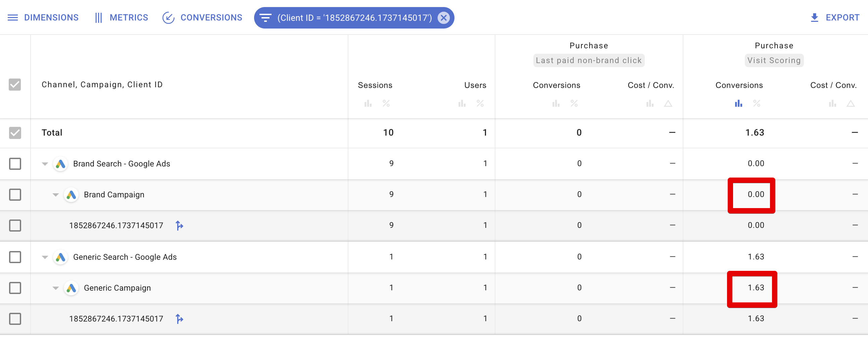This screenshot has width=868, height=343.
Task: Click the download icon next to EXPORT
Action: click(x=815, y=17)
